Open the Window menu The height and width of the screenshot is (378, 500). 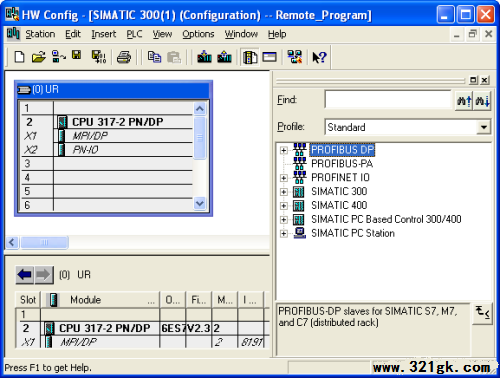(x=241, y=34)
